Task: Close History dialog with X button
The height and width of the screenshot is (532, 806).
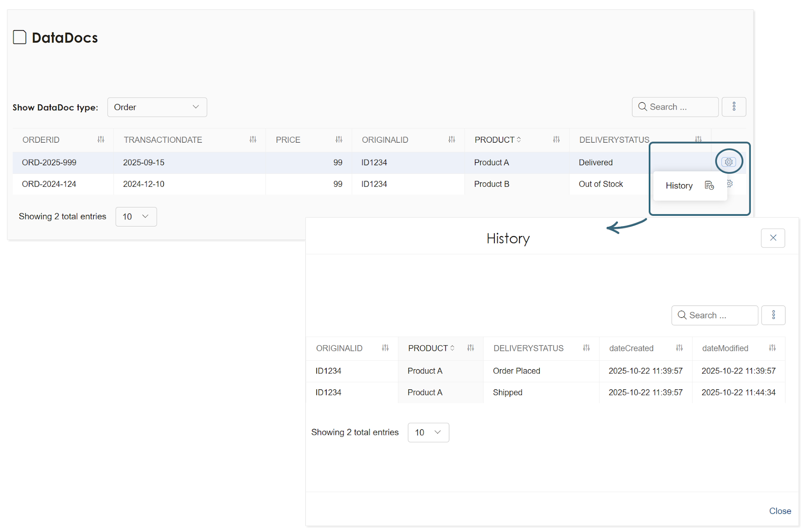Action: pos(773,238)
